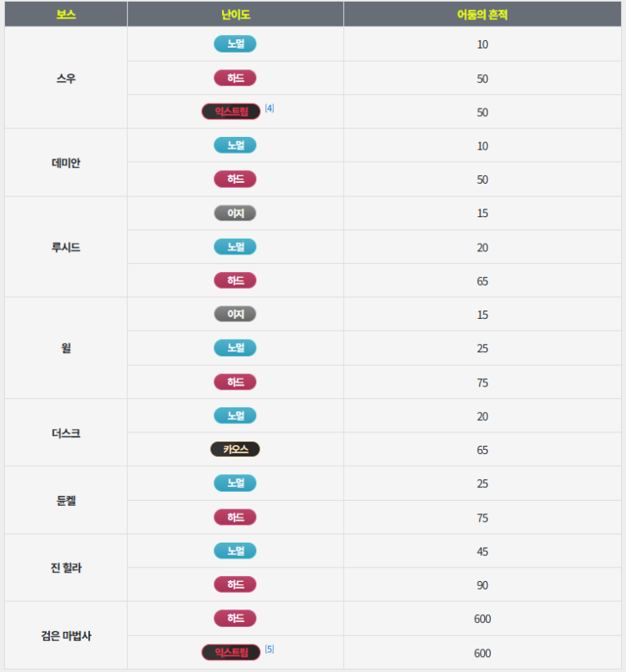
Task: Open footnote [5] in the 검은 마법사 row
Action: point(270,649)
